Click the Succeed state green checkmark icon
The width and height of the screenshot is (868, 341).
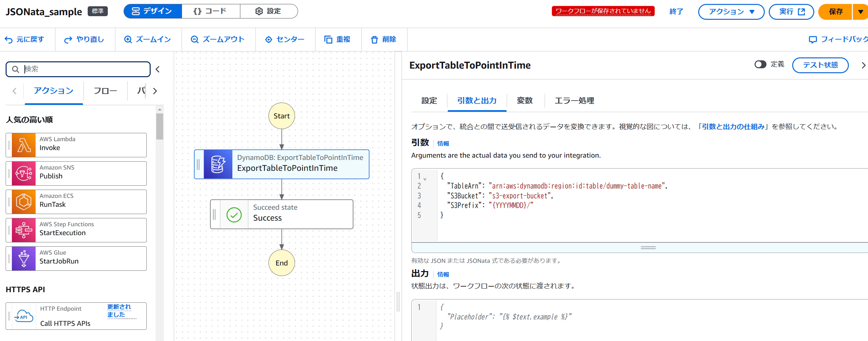click(x=234, y=215)
